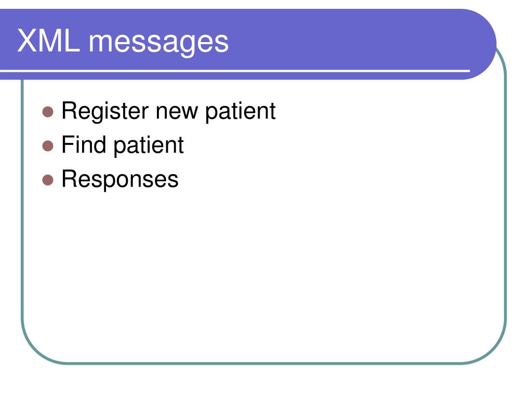Click the word patient in second bullet
Image resolution: width=532 pixels, height=399 pixels.
point(149,146)
